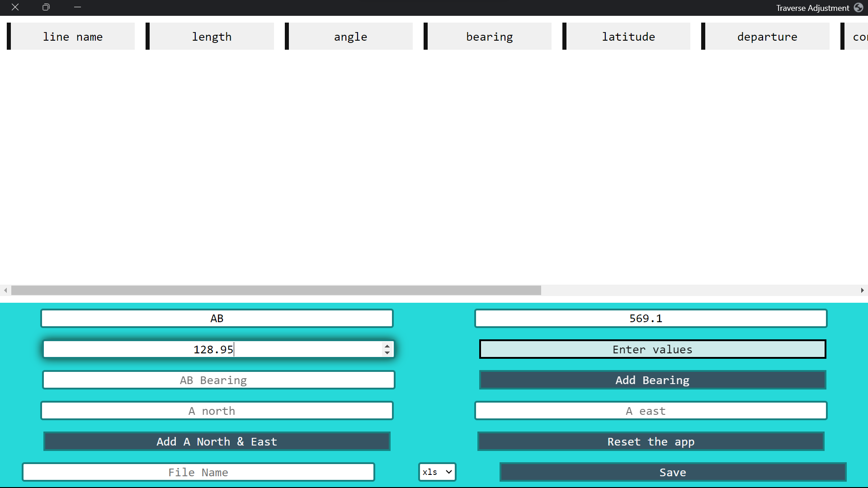Click the Enter values button

652,349
